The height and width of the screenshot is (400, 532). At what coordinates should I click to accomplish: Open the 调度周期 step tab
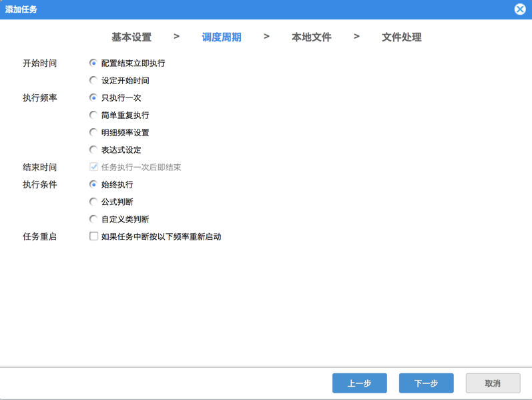point(222,37)
